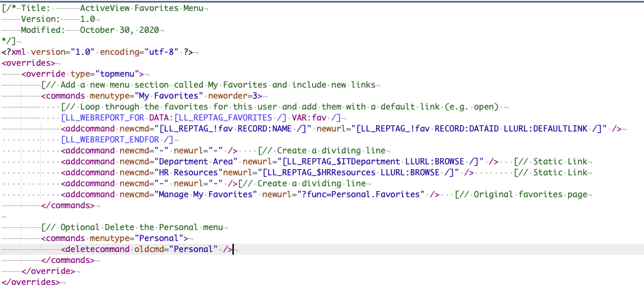Click the LL_WEBREPORT_ENDFOR tag

pyautogui.click(x=117, y=140)
